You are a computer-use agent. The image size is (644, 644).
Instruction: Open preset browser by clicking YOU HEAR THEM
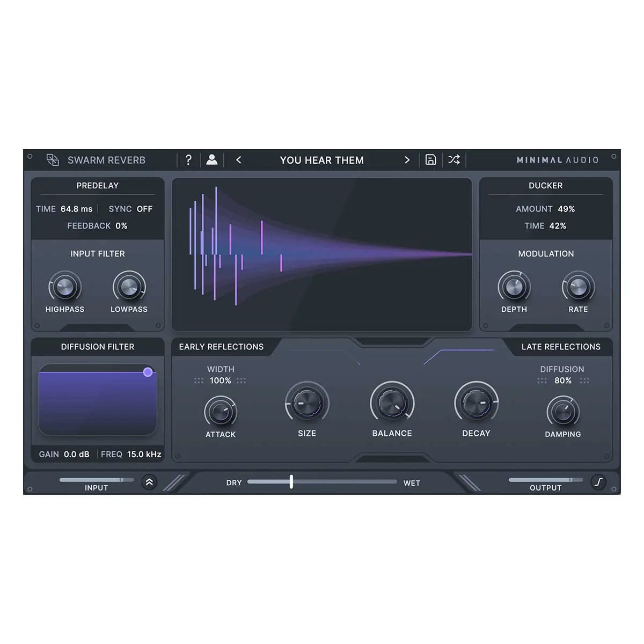(x=322, y=159)
